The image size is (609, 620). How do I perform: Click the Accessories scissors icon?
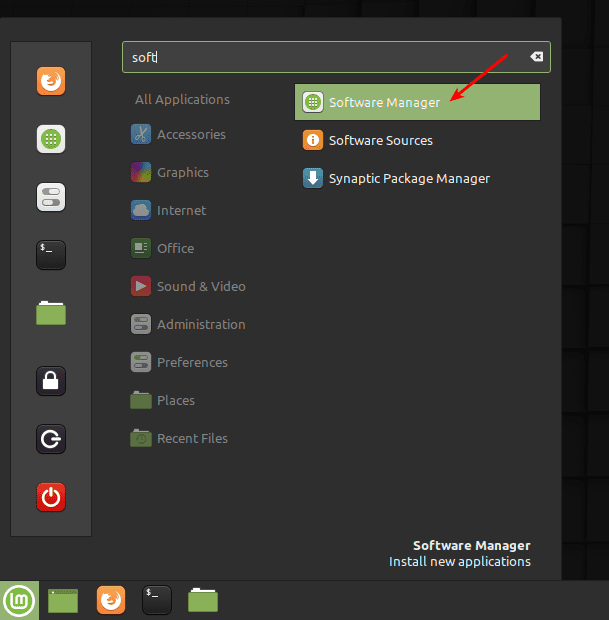point(141,134)
